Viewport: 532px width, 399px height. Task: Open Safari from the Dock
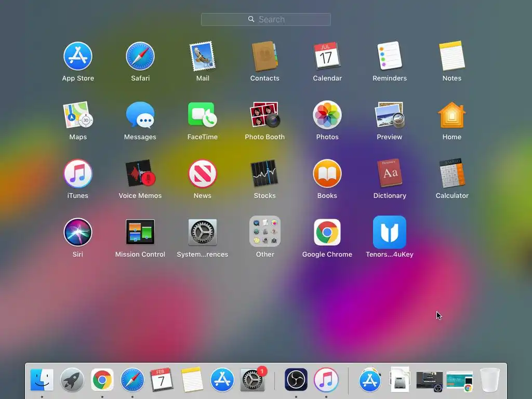pos(132,380)
